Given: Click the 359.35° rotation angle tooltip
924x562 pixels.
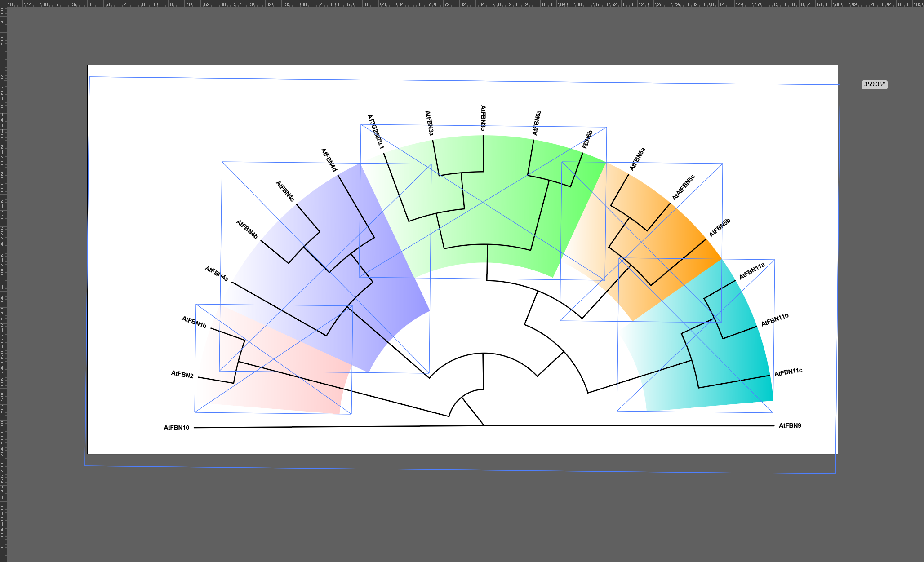Looking at the screenshot, I should [874, 84].
